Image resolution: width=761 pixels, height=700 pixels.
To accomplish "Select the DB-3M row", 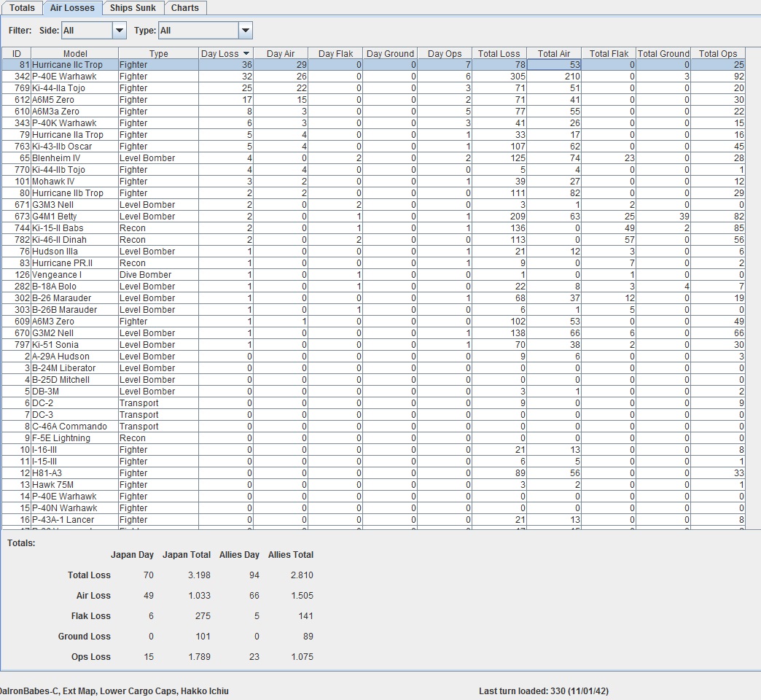I will 374,391.
